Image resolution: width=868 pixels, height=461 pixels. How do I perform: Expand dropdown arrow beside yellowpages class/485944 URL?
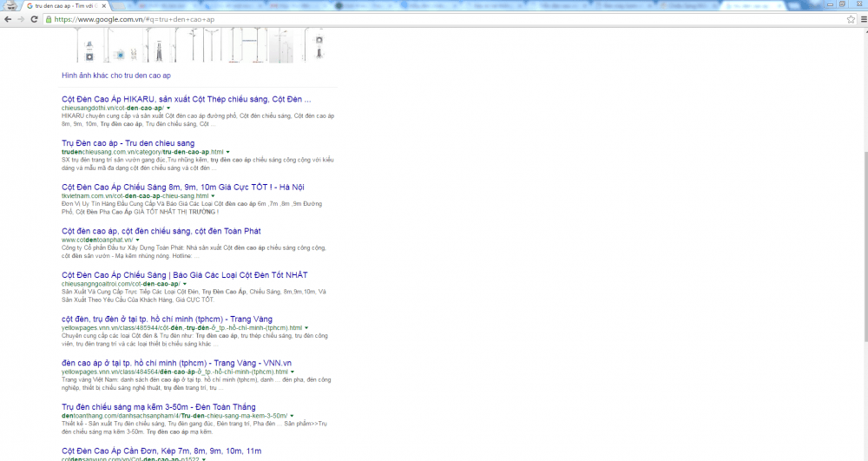click(306, 327)
